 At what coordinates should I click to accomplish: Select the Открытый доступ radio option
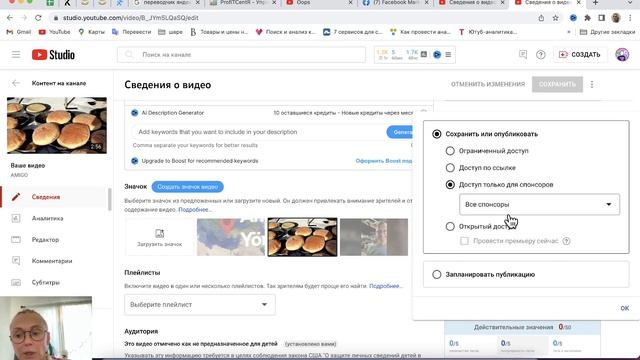tap(450, 226)
